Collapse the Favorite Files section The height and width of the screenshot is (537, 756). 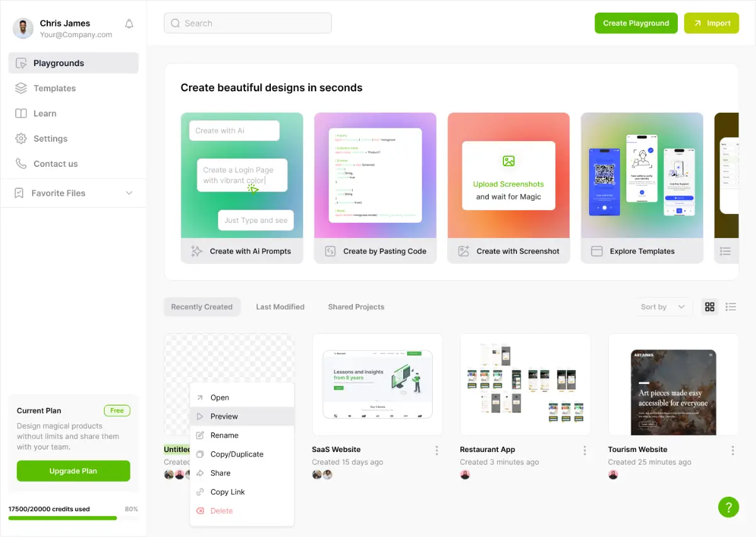click(x=129, y=193)
